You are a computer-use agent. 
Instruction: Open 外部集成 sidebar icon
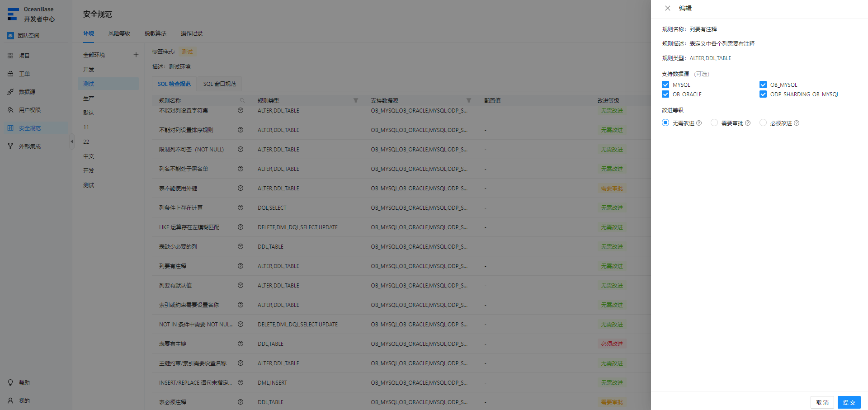coord(10,146)
